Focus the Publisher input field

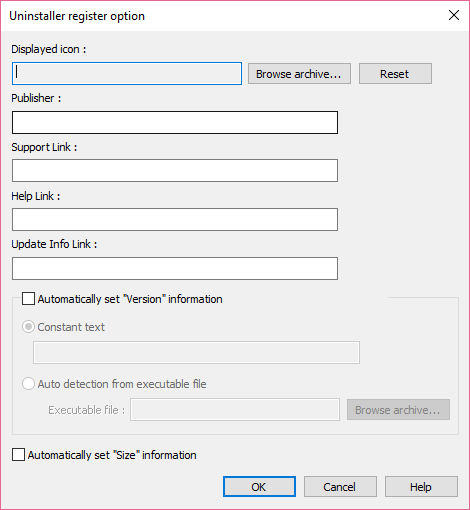point(175,122)
